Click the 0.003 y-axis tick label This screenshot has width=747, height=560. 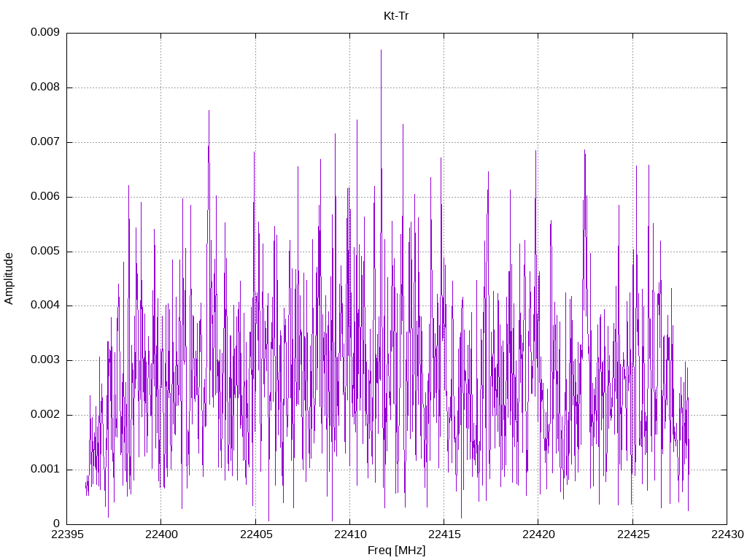(45, 360)
